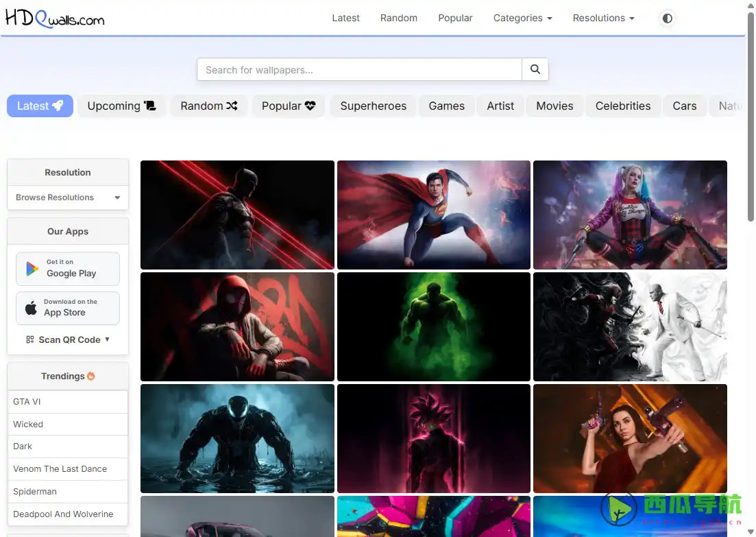Image resolution: width=756 pixels, height=537 pixels.
Task: Expand the Resolutions dropdown menu
Action: pyautogui.click(x=604, y=18)
